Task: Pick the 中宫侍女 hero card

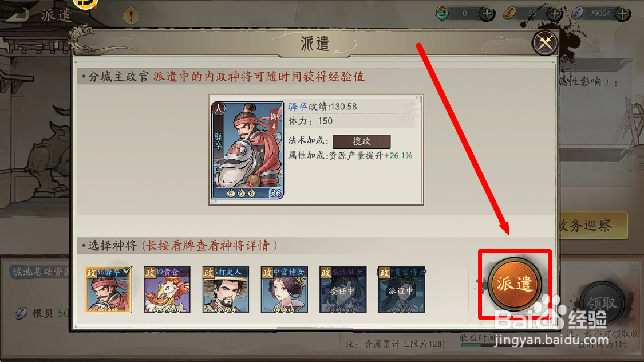Action: point(284,290)
